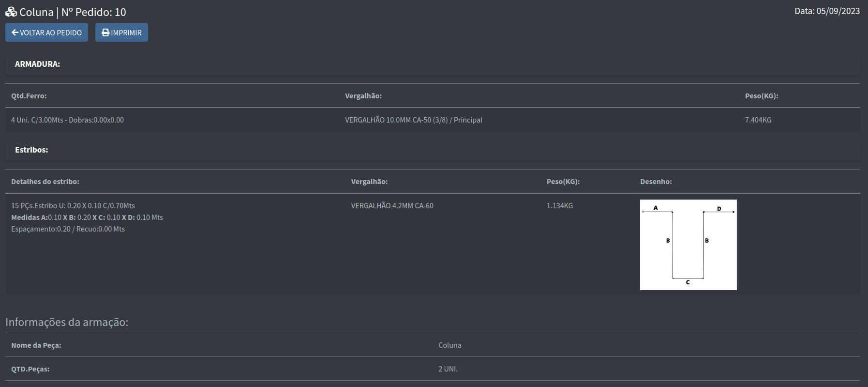Click the printer icon in Imprimir button
This screenshot has height=387, width=868.
[x=105, y=32]
